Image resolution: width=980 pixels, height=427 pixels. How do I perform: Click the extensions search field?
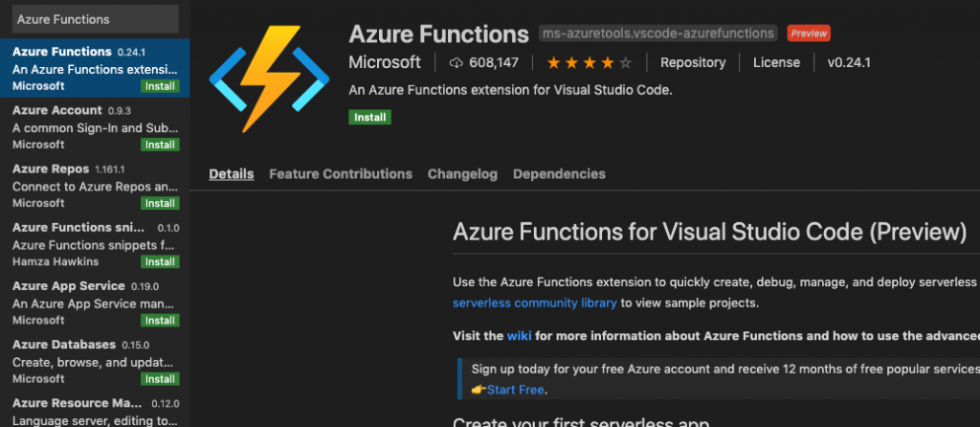tap(94, 19)
